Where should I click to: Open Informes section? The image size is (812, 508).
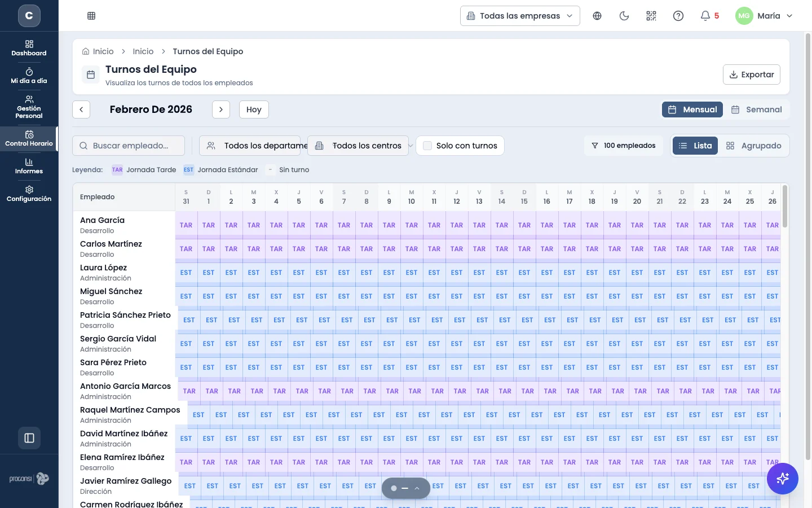(29, 166)
